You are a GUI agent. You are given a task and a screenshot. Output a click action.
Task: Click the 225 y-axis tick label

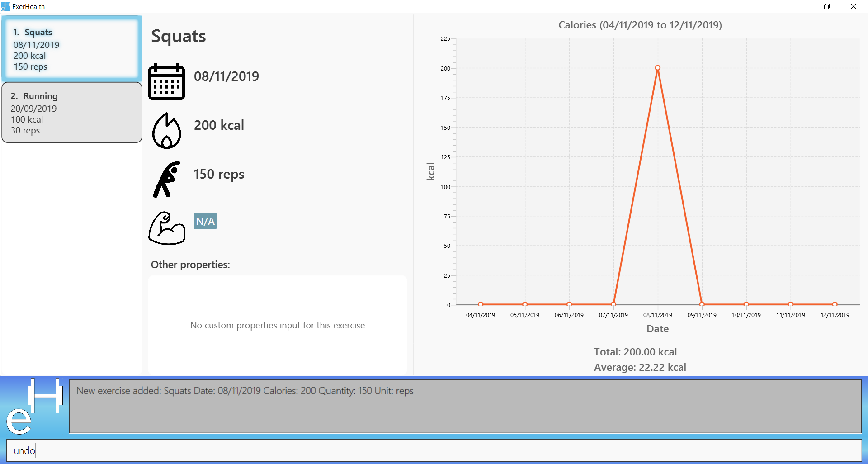point(445,39)
